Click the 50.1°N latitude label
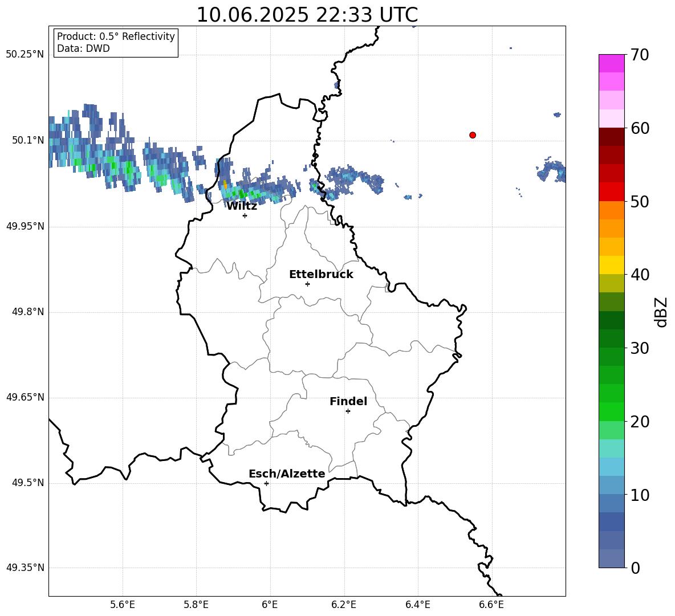 point(28,140)
